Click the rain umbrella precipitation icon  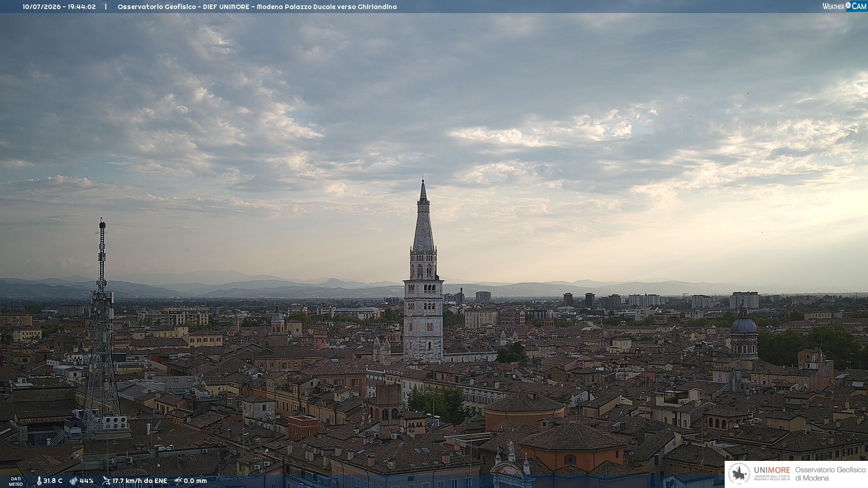click(178, 481)
